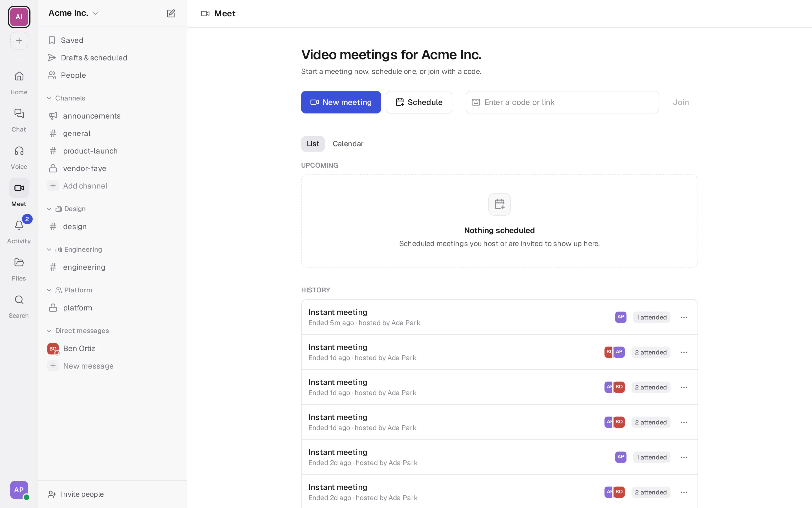Open the announcements channel
812x508 pixels.
112,116
